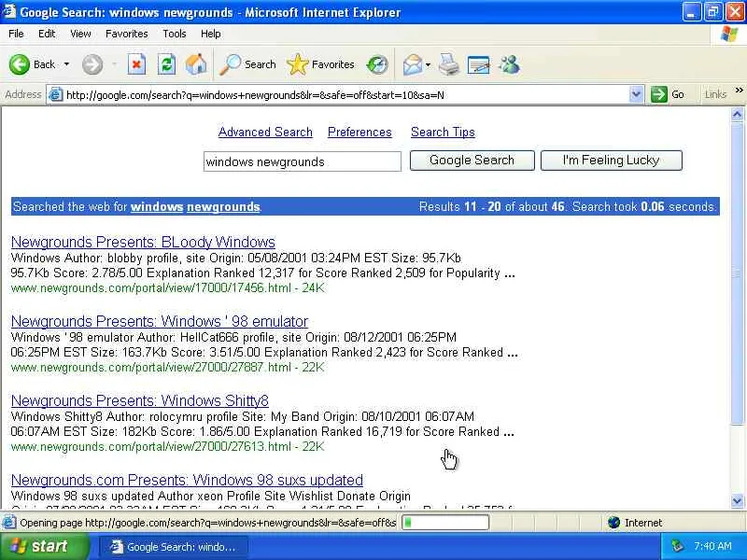Viewport: 747px width, 560px height.
Task: Open the View menu
Action: pyautogui.click(x=80, y=34)
